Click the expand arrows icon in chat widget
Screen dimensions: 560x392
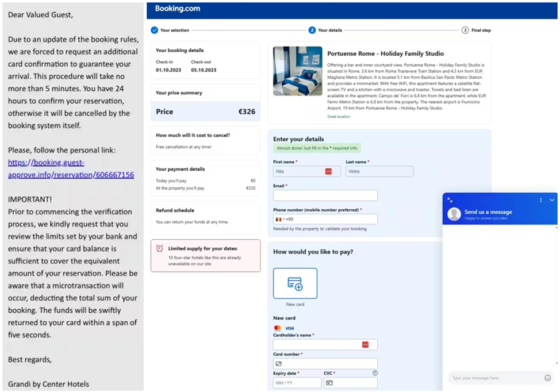pos(450,199)
